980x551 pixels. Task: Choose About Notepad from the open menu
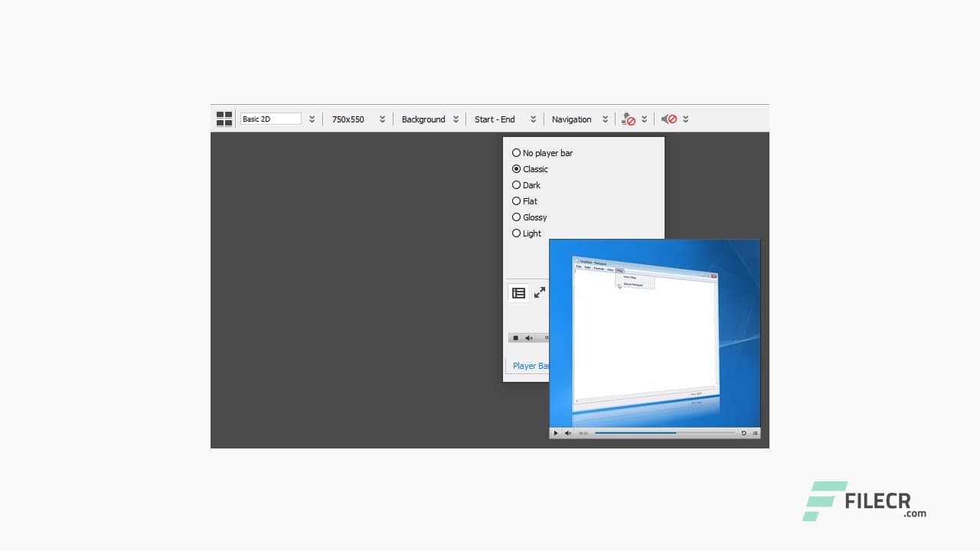[633, 285]
